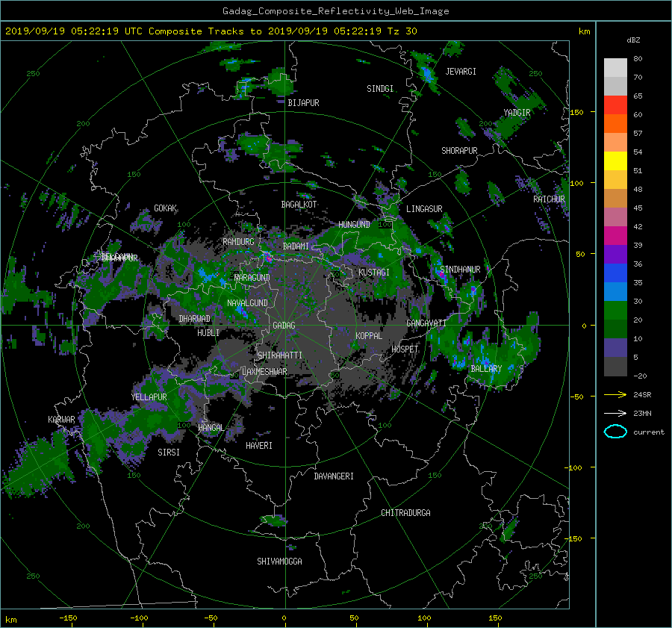Click the DHARWAD city label
Screen dimensions: 672x628
point(195,319)
